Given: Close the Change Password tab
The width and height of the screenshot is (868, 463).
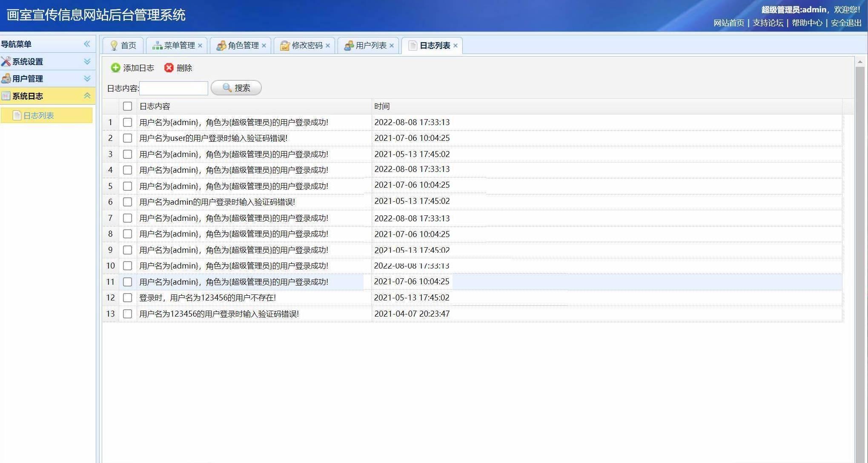Looking at the screenshot, I should pos(328,46).
